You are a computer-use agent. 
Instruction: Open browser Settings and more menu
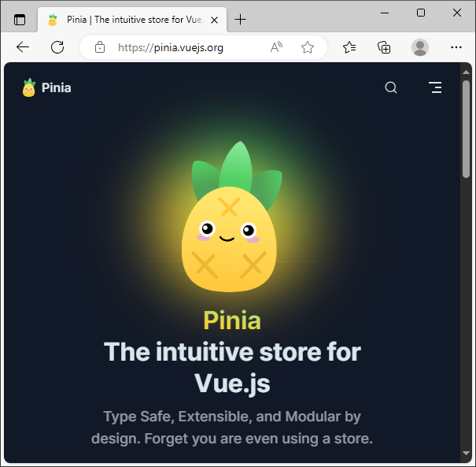[456, 47]
